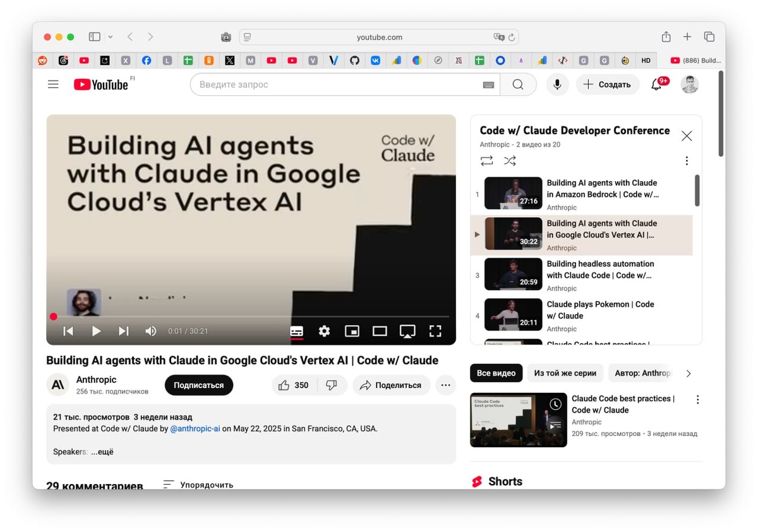Image resolution: width=758 pixels, height=532 pixels.
Task: Open AirPlay from the player
Action: tap(407, 331)
